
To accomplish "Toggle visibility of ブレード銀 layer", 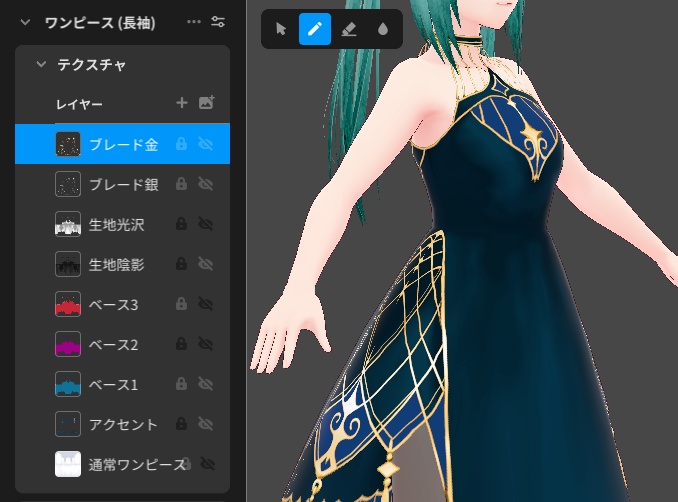I will click(206, 184).
